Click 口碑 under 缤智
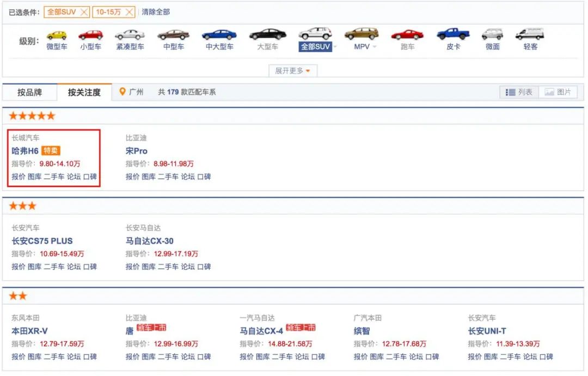 [x=432, y=356]
